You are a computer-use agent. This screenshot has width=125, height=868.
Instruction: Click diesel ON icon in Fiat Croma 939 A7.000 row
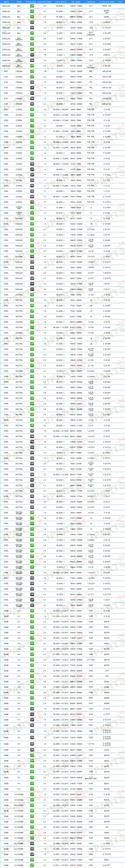[32, 82]
